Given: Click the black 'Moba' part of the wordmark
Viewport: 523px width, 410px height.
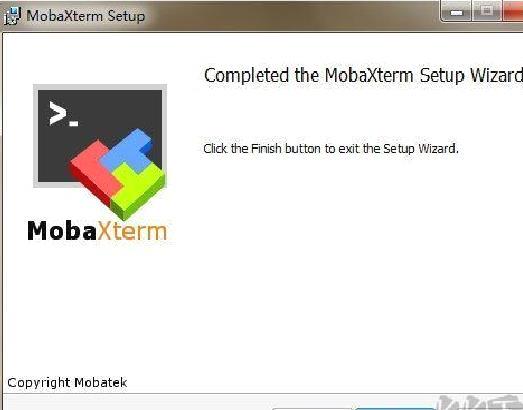Looking at the screenshot, I should pyautogui.click(x=62, y=231).
